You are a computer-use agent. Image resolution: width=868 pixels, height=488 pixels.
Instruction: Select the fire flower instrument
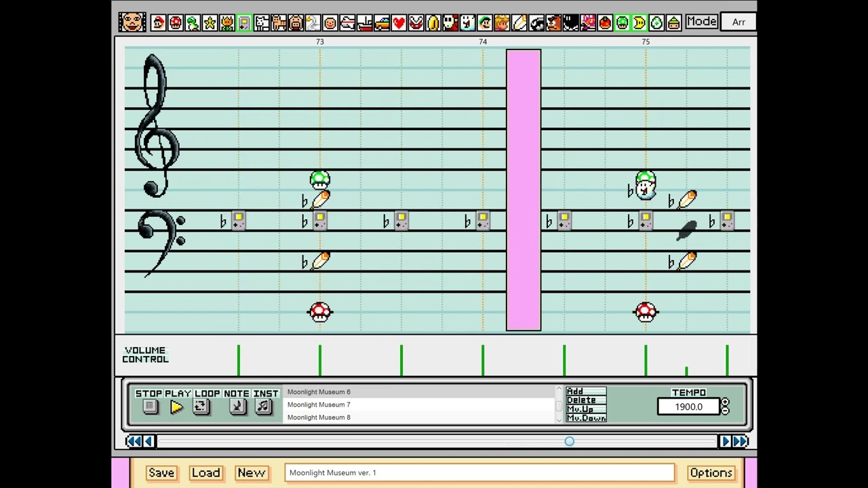click(x=226, y=23)
